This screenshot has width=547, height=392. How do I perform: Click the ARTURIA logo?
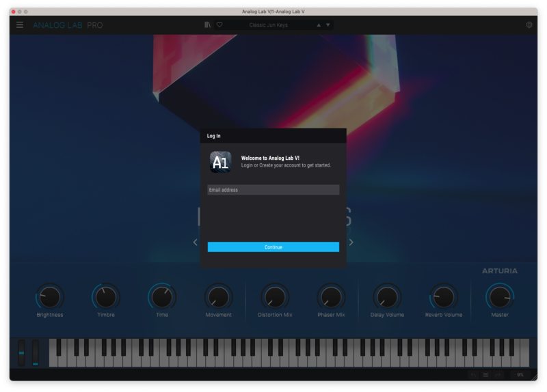[x=500, y=270]
